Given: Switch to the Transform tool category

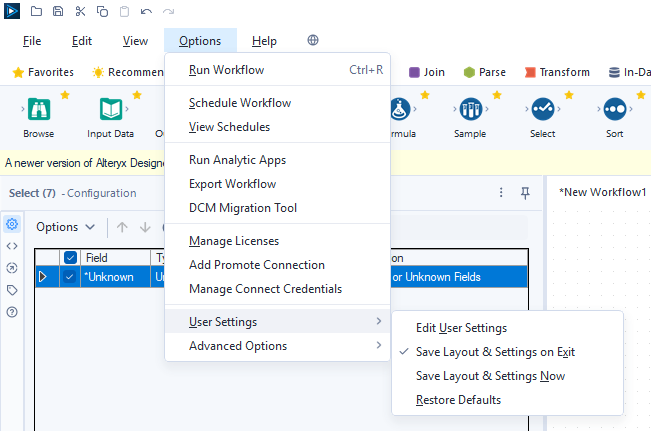Looking at the screenshot, I should (x=556, y=72).
